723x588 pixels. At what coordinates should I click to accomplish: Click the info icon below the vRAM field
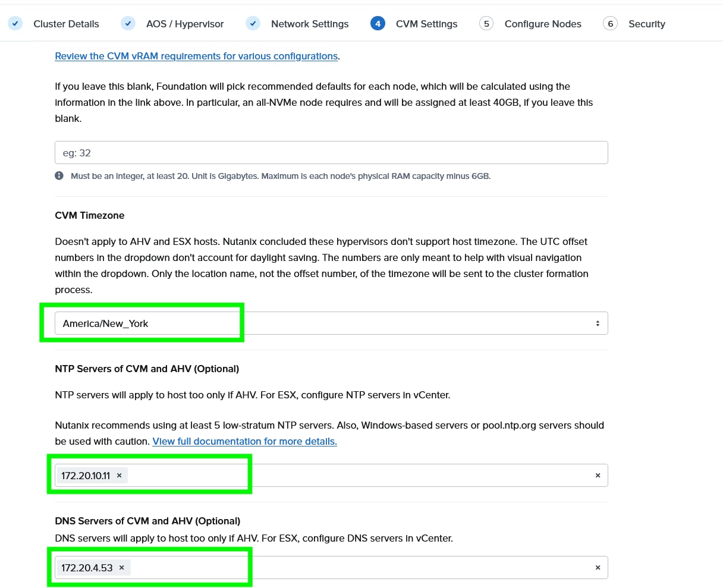coord(59,175)
